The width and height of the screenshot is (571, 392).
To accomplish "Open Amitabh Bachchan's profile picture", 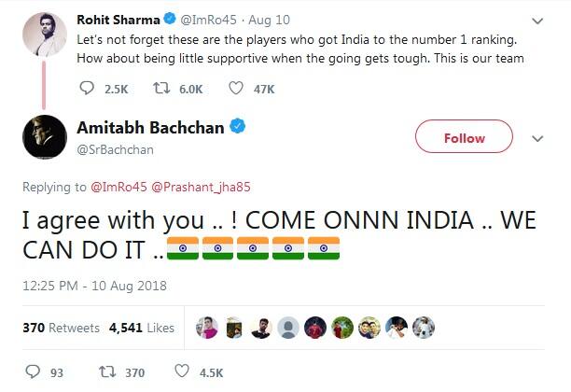I will 42,137.
